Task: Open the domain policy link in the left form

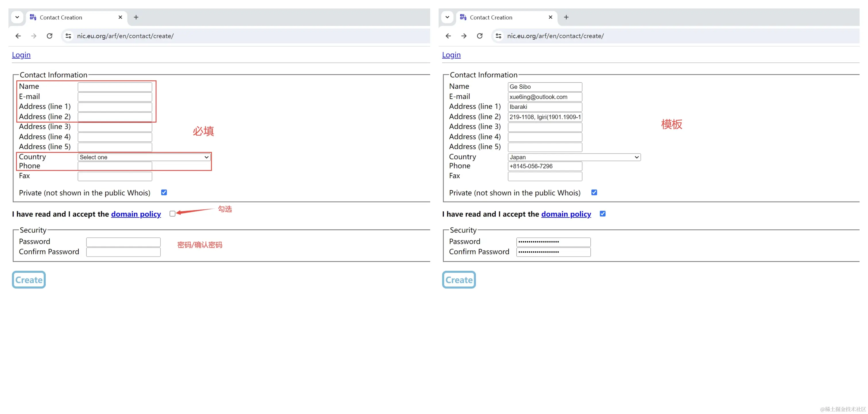Action: point(136,214)
